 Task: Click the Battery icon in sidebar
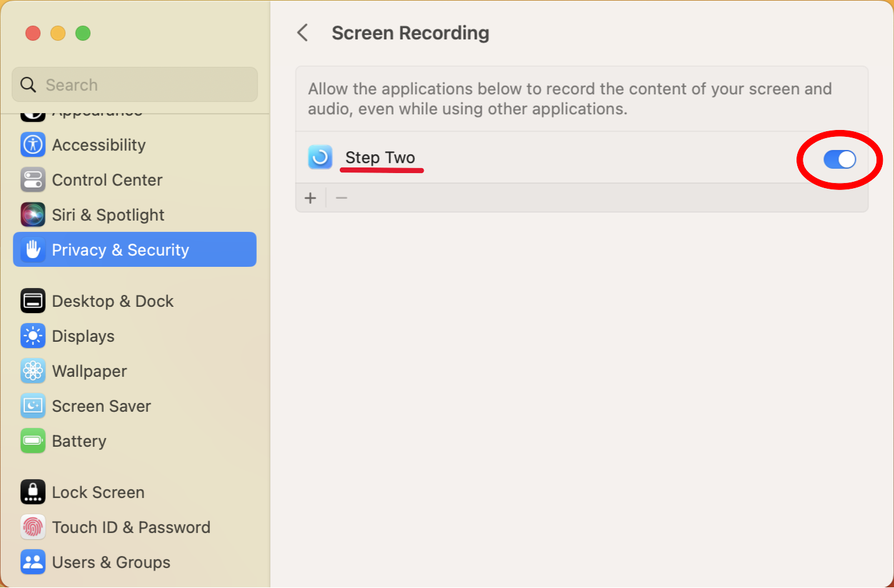click(33, 441)
